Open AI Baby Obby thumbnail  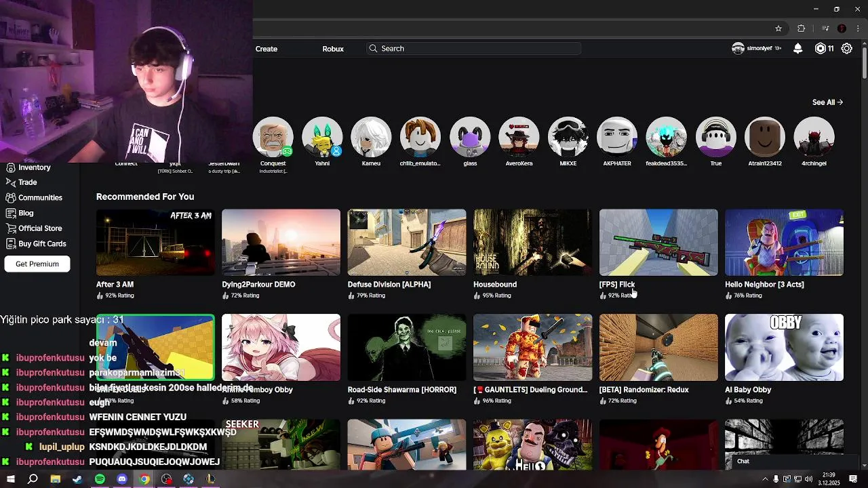(784, 347)
